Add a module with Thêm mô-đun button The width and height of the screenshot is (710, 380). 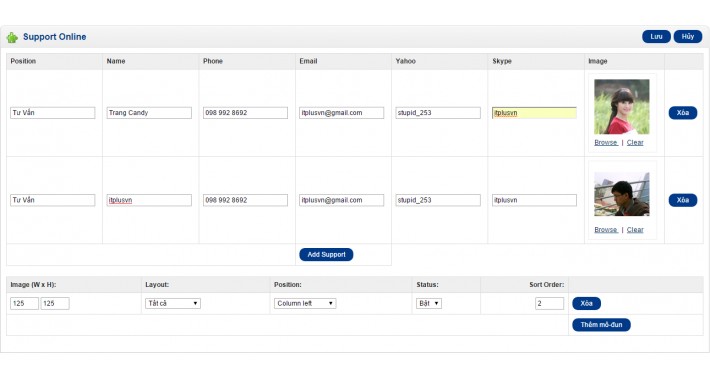601,325
